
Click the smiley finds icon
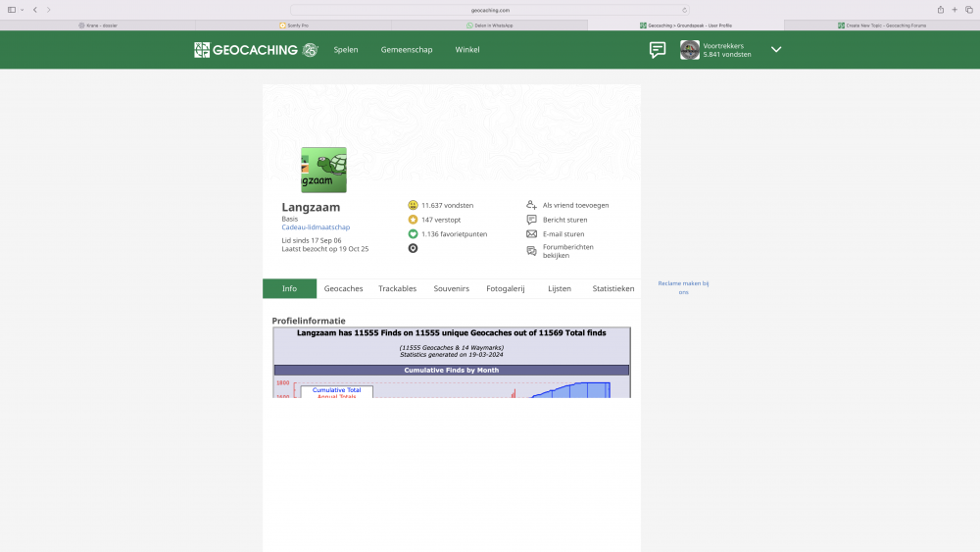tap(413, 205)
